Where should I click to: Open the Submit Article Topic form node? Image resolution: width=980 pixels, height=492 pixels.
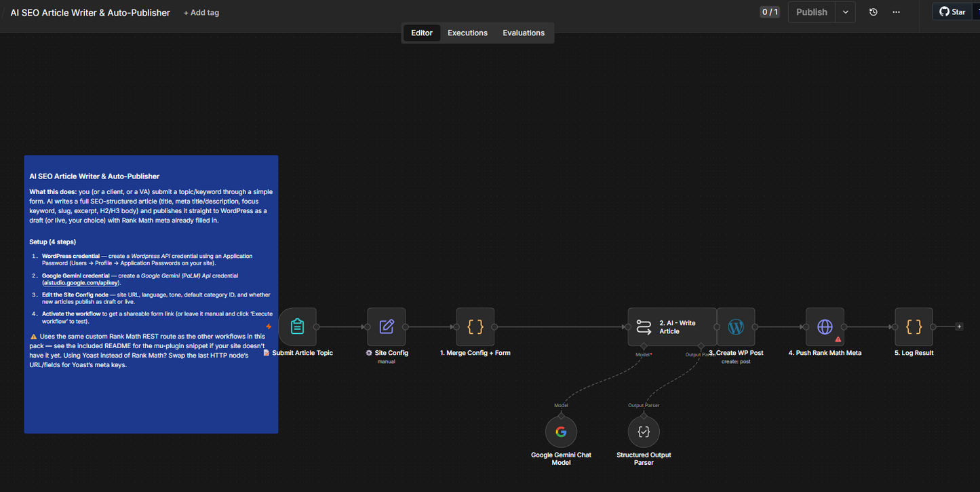297,327
